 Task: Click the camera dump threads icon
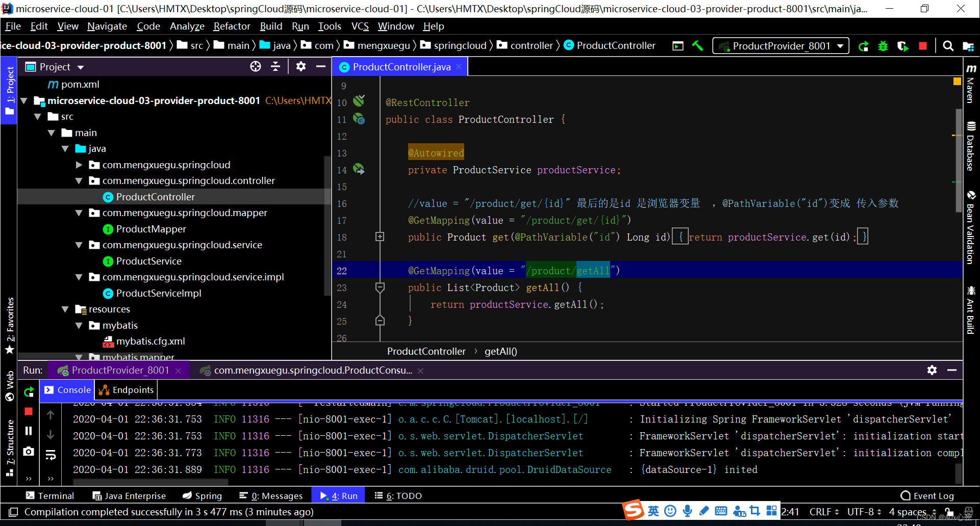(29, 451)
